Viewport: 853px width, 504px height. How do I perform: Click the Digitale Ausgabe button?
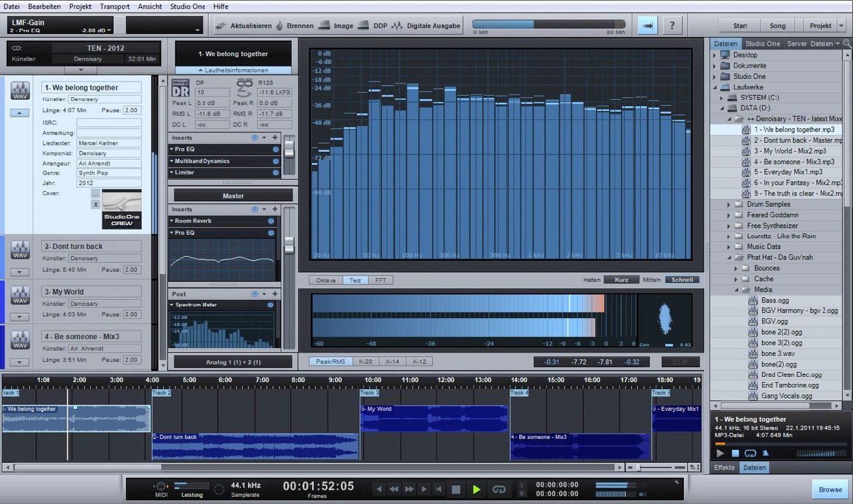pyautogui.click(x=427, y=26)
